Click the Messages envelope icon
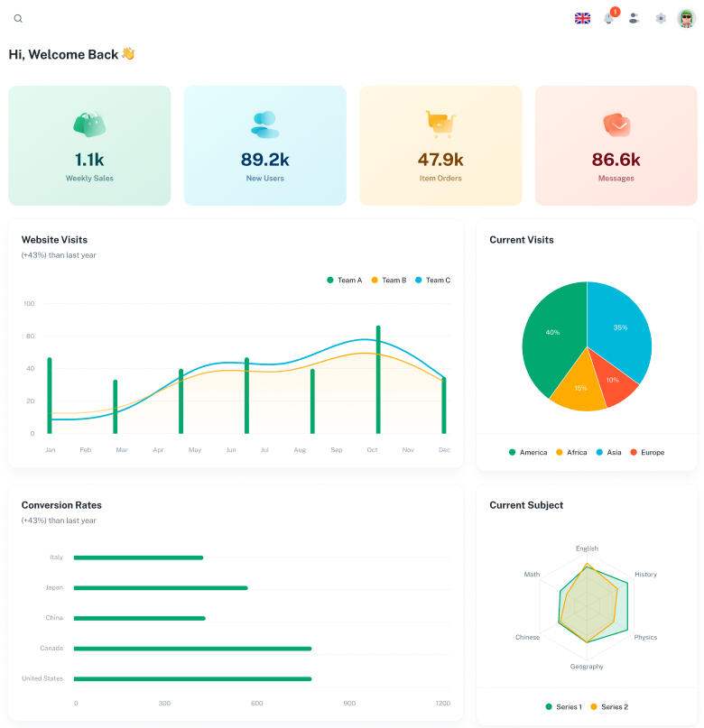The width and height of the screenshot is (704, 728). coord(616,124)
